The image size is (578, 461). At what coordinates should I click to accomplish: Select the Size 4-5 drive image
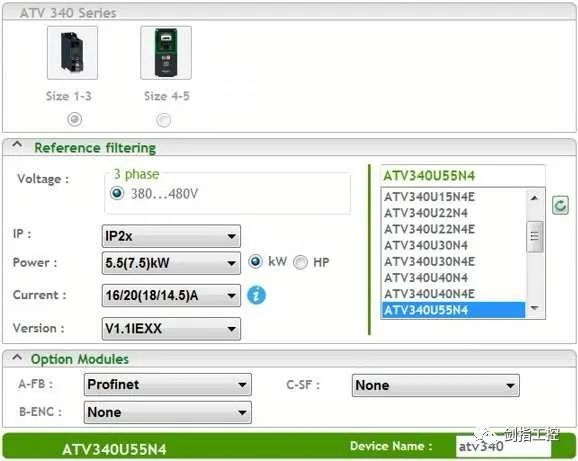166,53
